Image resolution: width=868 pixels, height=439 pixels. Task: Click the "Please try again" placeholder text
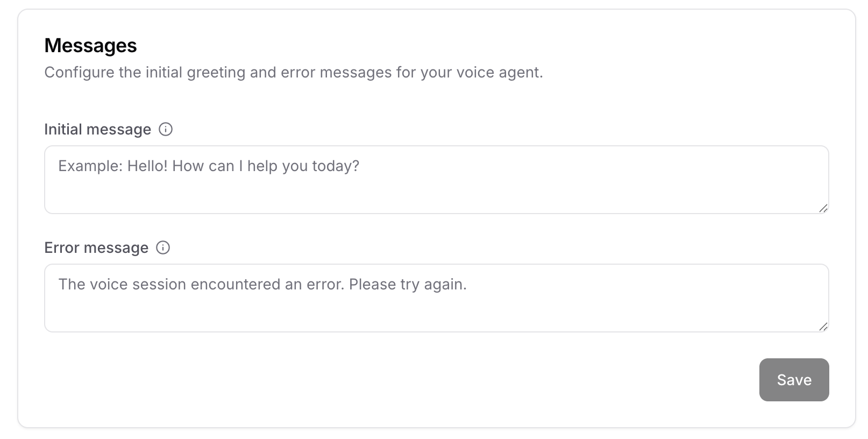[409, 284]
